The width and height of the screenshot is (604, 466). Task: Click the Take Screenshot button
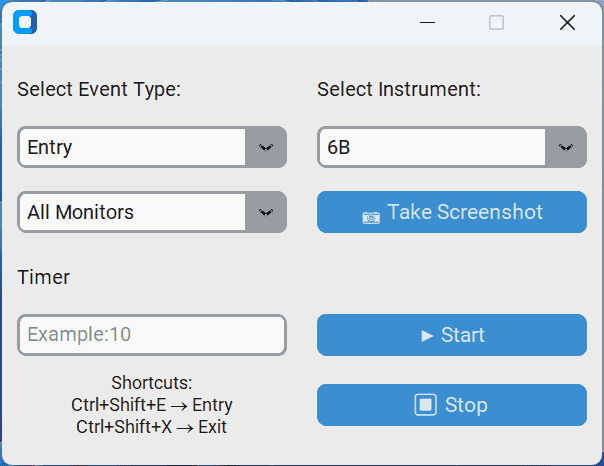coord(452,212)
